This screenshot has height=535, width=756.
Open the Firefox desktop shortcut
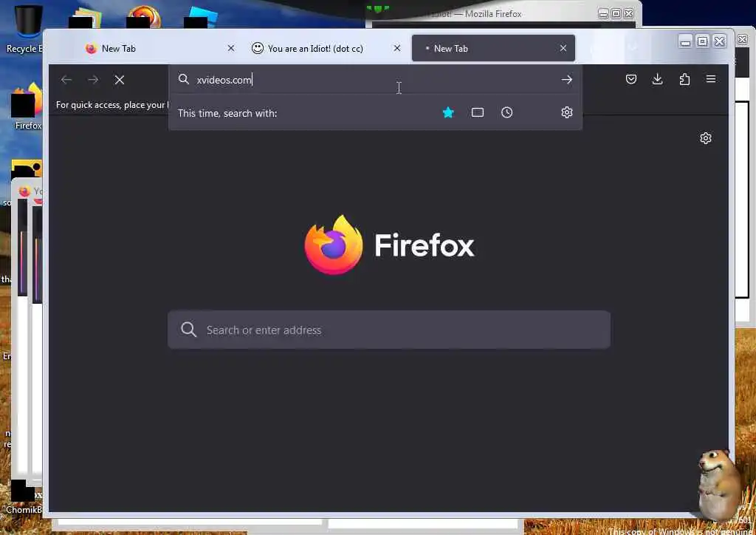27,107
